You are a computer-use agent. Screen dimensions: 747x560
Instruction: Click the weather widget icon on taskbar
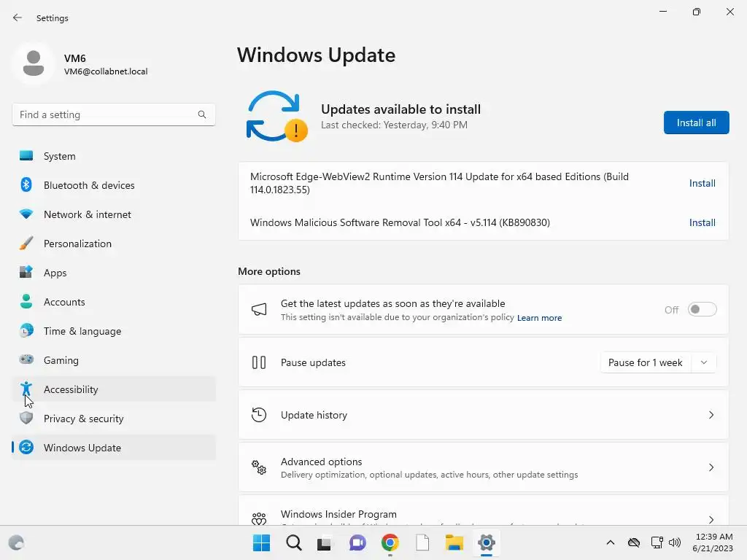16,542
